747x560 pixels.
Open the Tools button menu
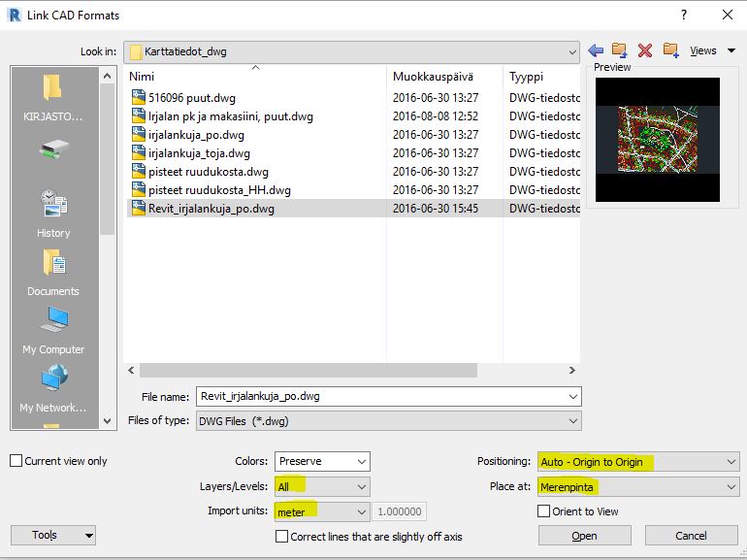(x=53, y=535)
